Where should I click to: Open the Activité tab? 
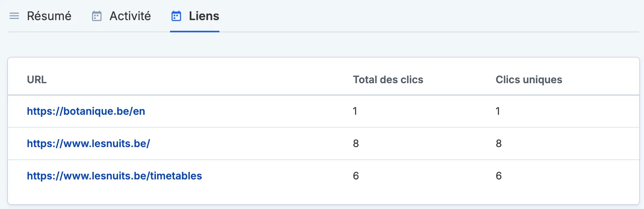pyautogui.click(x=122, y=16)
